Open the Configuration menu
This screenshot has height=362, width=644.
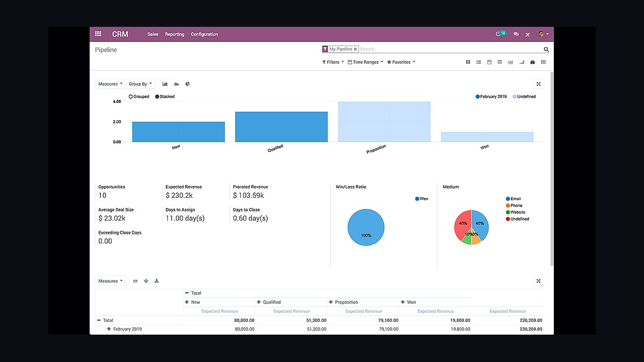[x=204, y=34]
